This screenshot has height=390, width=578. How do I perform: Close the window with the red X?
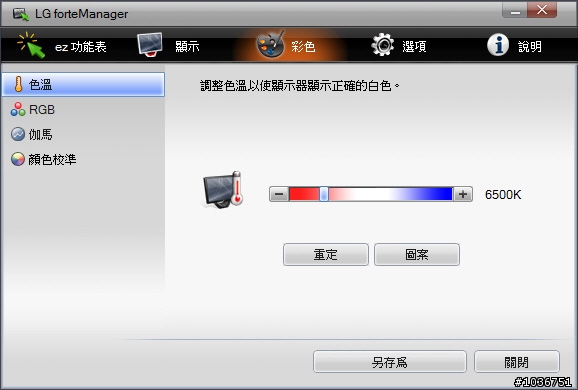(542, 10)
